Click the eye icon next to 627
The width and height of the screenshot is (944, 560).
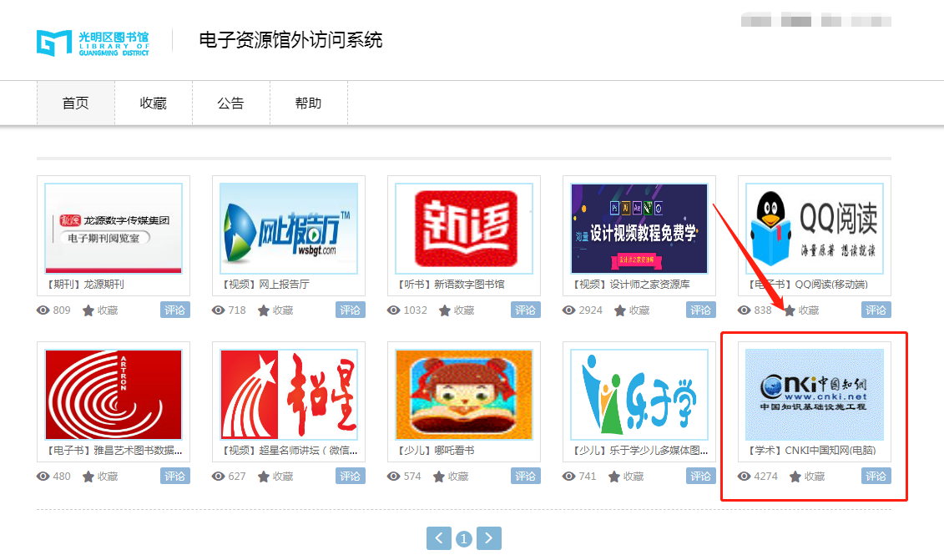tap(218, 477)
